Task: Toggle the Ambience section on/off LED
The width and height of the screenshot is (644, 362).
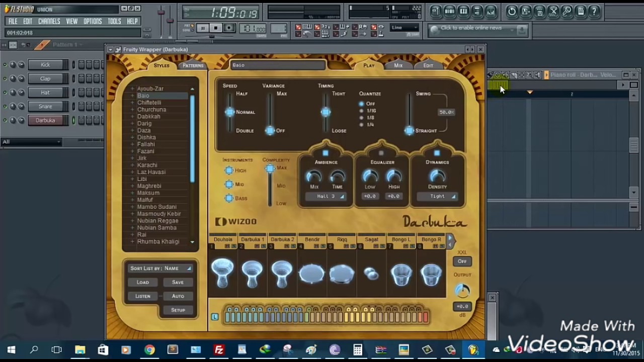Action: (326, 153)
